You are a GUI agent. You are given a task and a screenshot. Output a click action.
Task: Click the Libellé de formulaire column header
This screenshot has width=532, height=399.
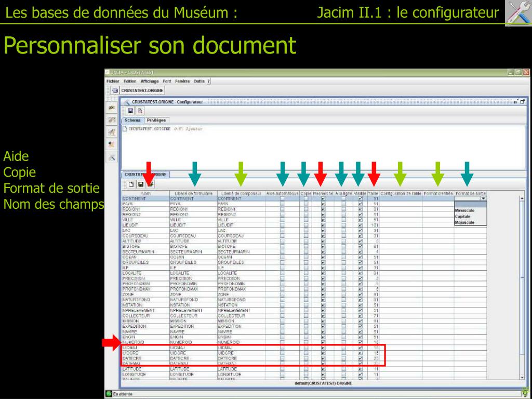(193, 193)
